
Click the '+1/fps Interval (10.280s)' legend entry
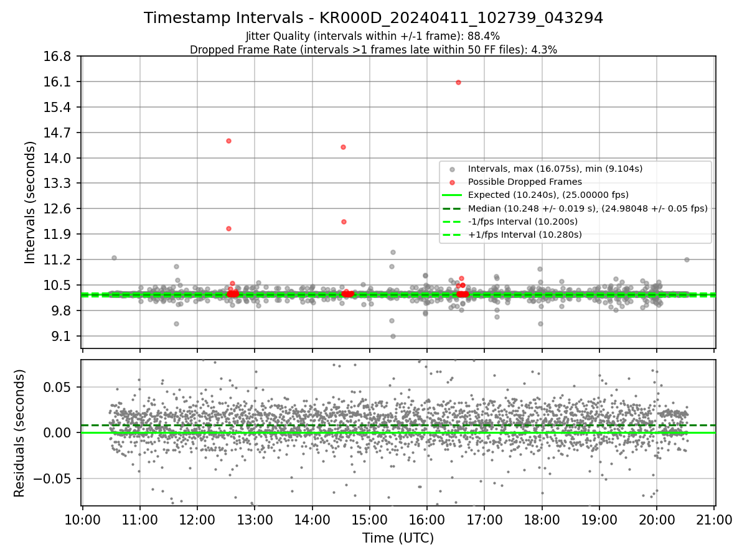point(525,235)
